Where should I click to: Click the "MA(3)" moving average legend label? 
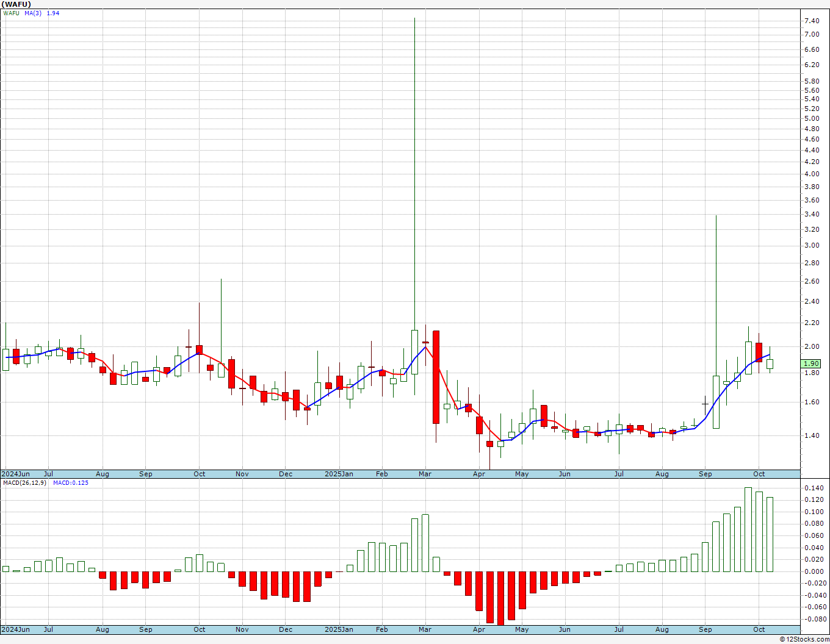(33, 13)
